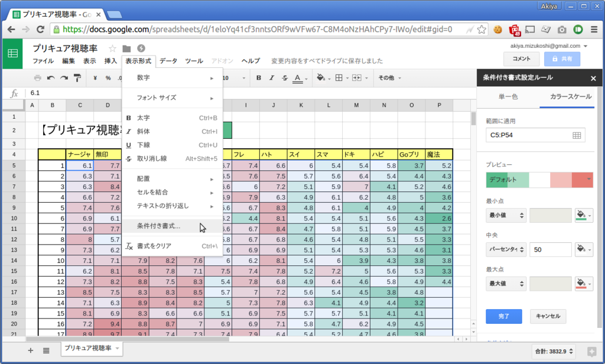605x364 pixels.
Task: Open the ファイル menu
Action: click(x=43, y=61)
